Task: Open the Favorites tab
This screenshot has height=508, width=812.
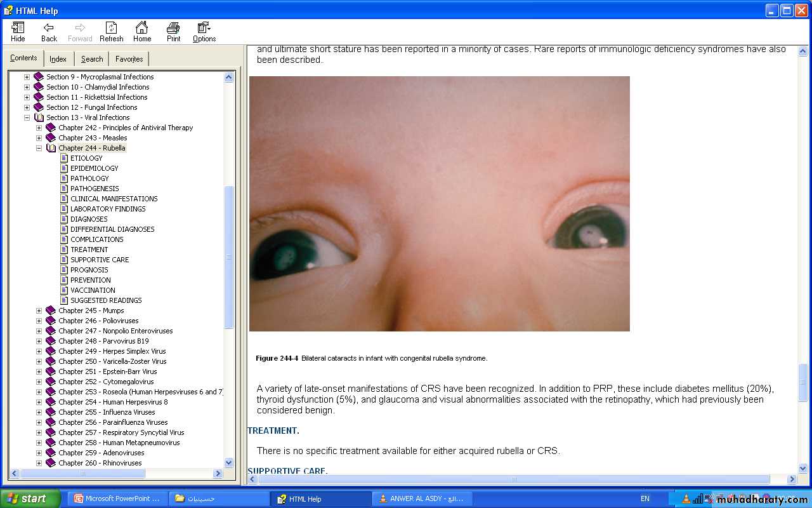Action: 129,59
